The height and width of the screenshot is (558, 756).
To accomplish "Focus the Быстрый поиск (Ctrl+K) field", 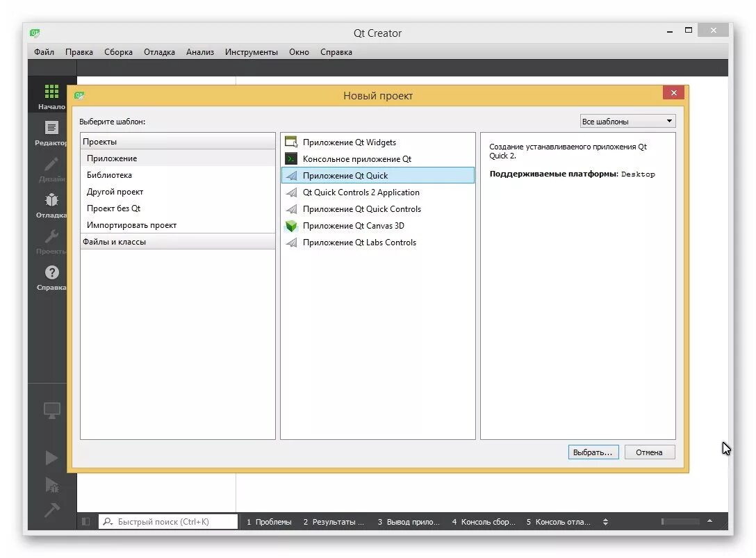I will (x=168, y=521).
